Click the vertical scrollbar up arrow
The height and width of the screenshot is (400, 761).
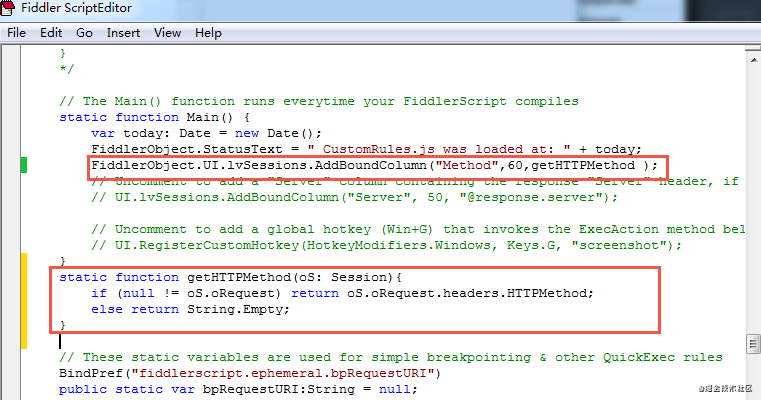tap(753, 60)
